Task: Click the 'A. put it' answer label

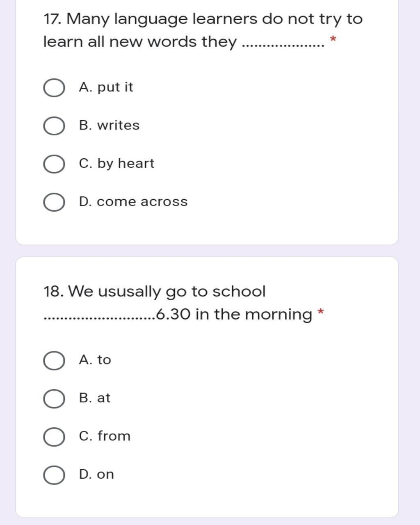Action: [106, 87]
